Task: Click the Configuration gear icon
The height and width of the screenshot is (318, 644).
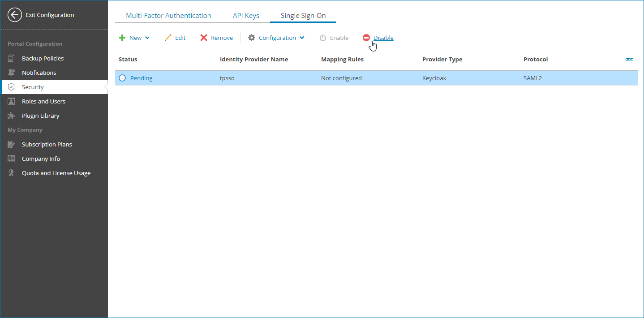Action: [x=252, y=38]
